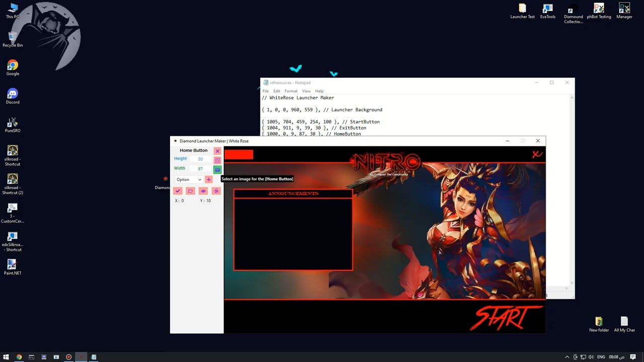
Task: Select the '3 - CustomCer...' desktop icon
Action: tap(13, 213)
